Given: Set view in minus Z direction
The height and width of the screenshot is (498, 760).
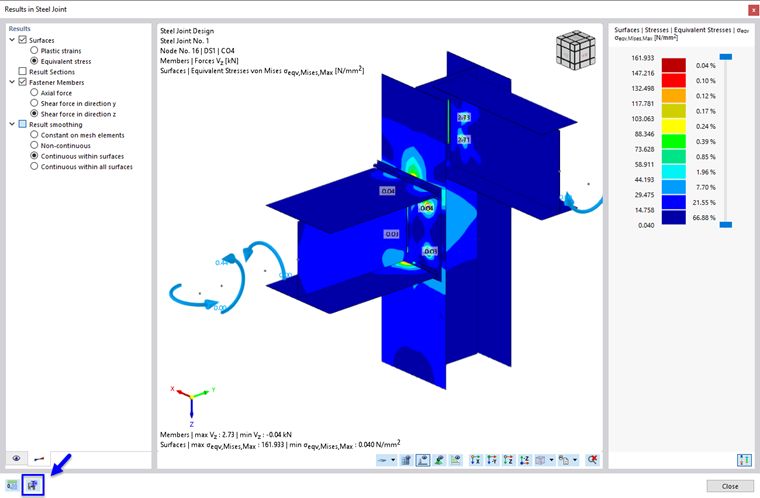Looking at the screenshot, I should click(525, 460).
